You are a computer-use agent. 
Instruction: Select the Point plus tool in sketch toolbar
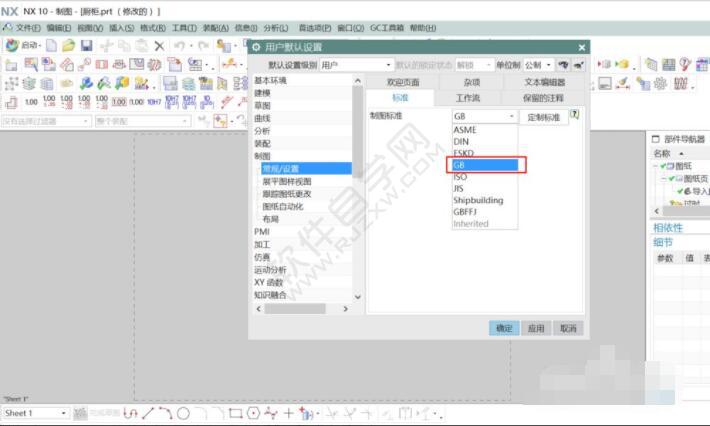288,413
